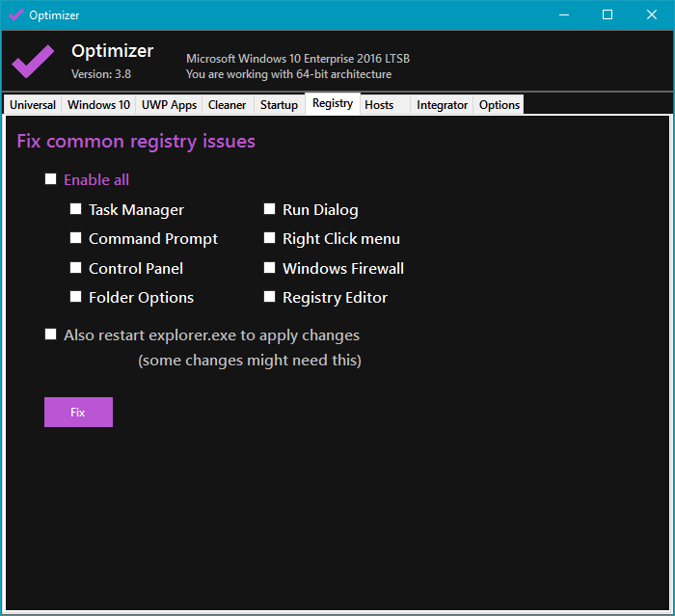This screenshot has height=616, width=675.
Task: Open the Hosts tab
Action: pyautogui.click(x=379, y=105)
